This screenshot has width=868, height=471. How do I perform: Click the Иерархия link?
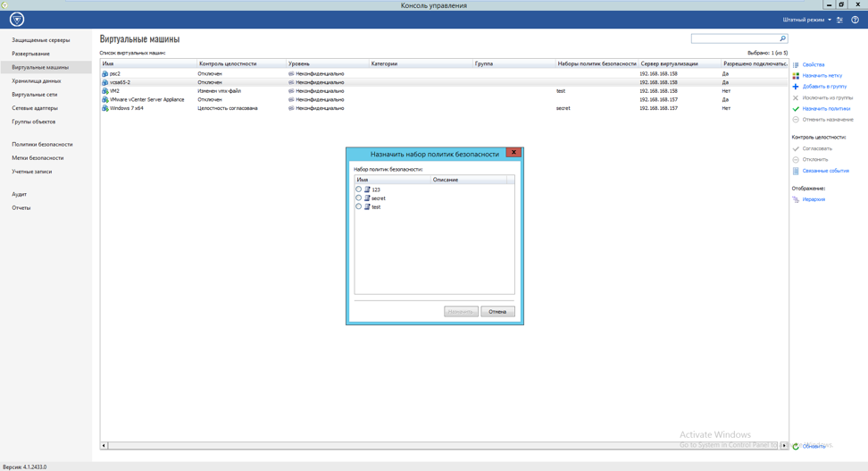click(814, 199)
